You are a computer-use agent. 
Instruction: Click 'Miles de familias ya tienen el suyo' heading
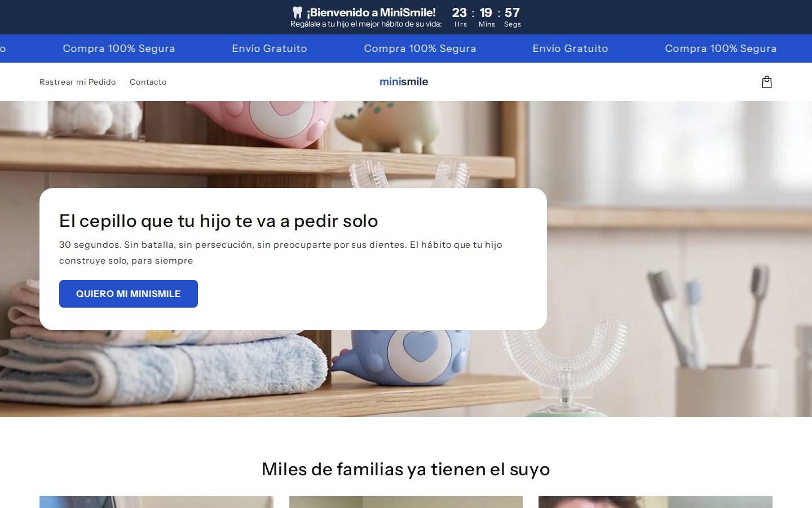coord(406,469)
